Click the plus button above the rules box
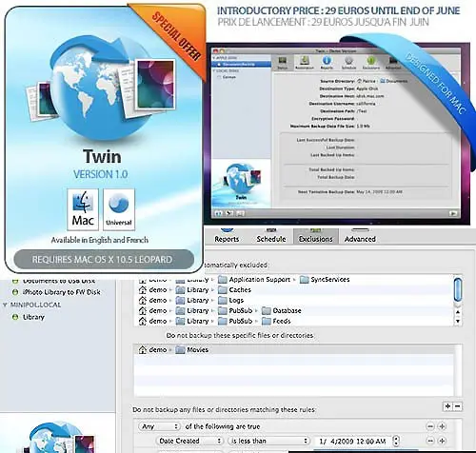Viewport: 476px width, 453px height. [x=447, y=406]
